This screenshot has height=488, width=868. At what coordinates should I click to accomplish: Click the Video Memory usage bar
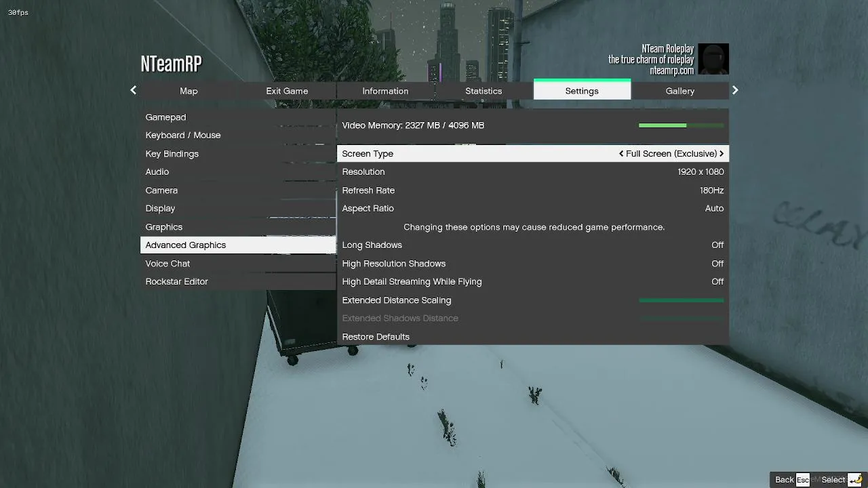[682, 125]
